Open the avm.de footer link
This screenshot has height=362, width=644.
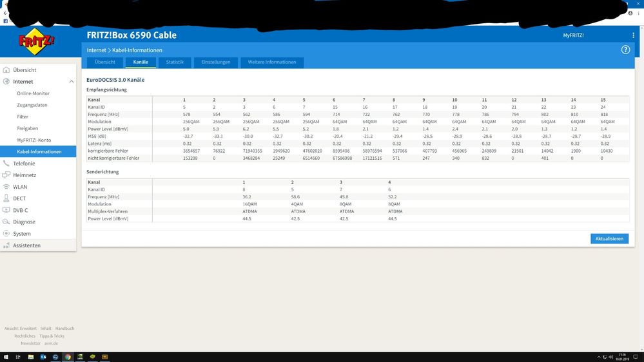click(x=52, y=343)
